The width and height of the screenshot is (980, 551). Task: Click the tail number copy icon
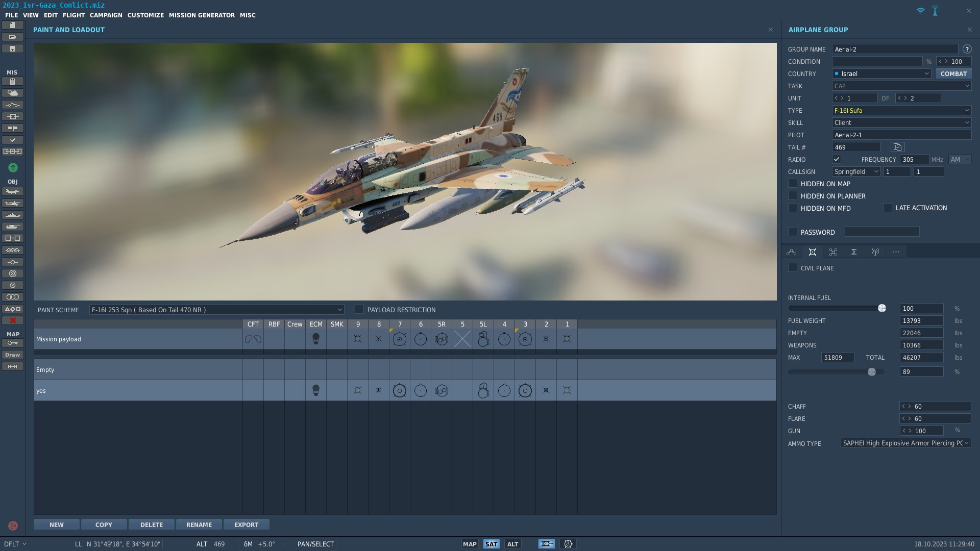[897, 147]
